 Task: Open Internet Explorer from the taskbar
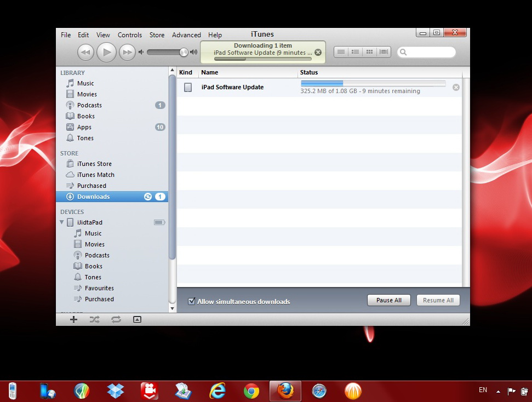[217, 391]
